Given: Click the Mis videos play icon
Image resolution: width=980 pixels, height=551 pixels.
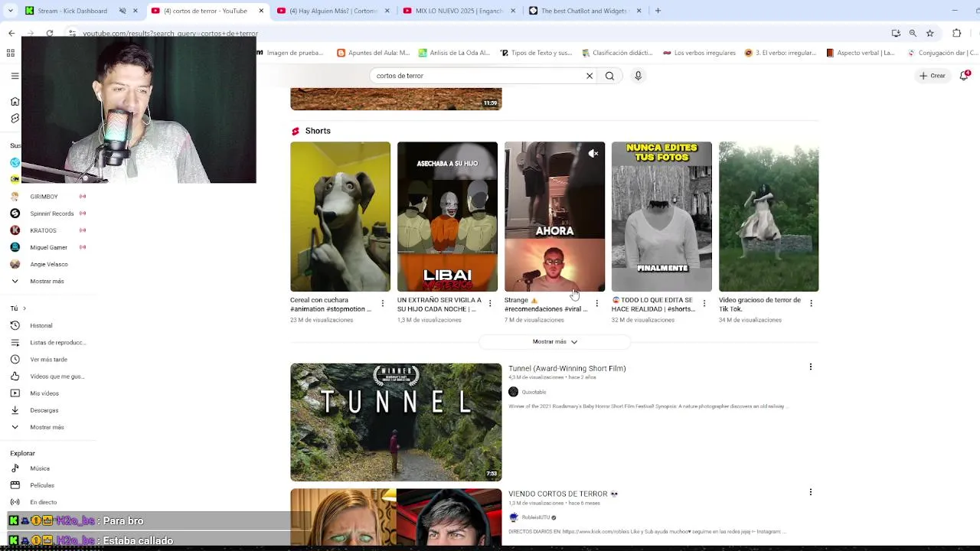Looking at the screenshot, I should point(15,393).
